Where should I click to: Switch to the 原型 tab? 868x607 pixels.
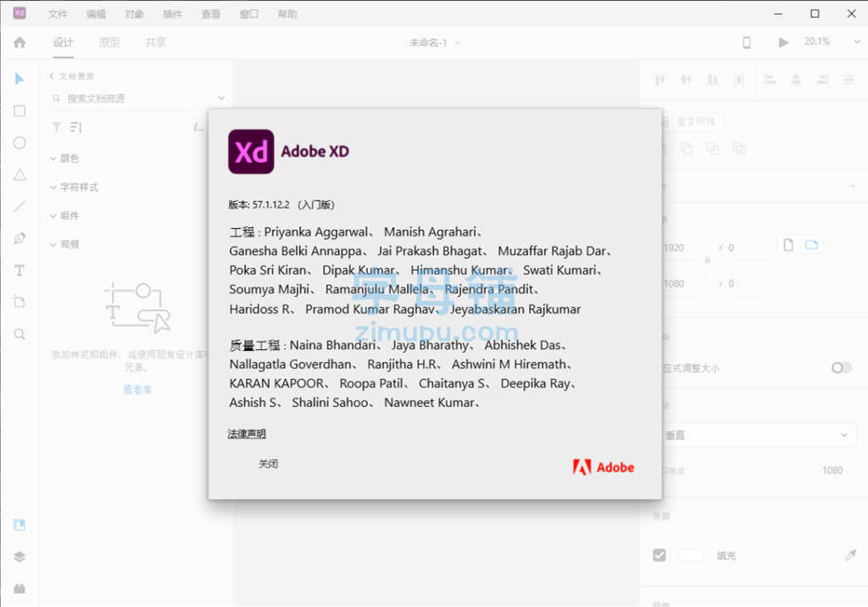pos(109,42)
